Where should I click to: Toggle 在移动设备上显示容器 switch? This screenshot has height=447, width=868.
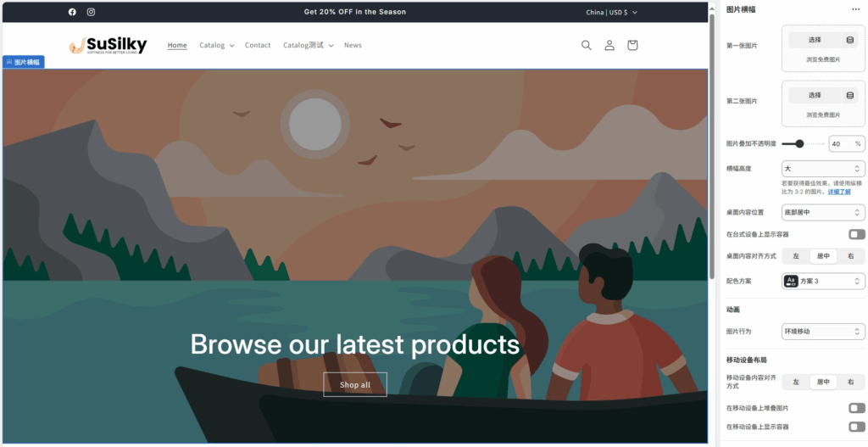point(856,427)
